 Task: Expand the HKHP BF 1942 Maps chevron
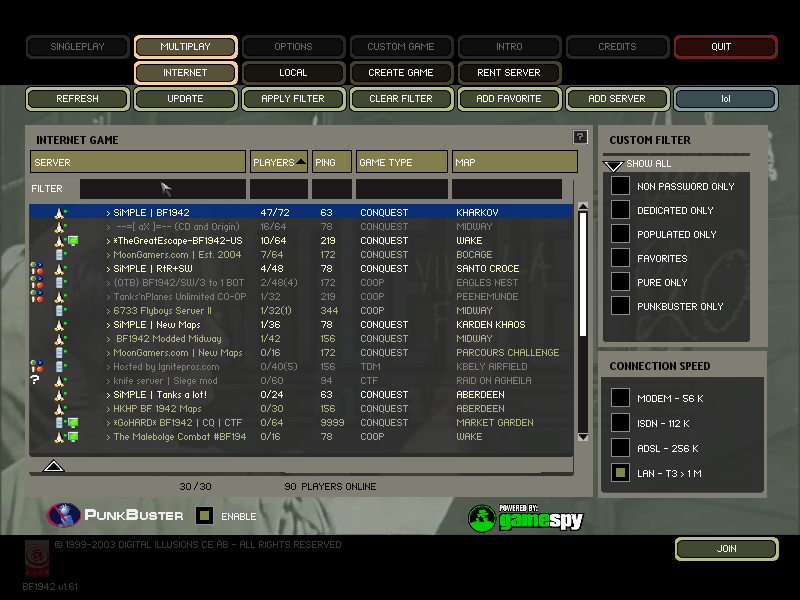[x=108, y=409]
